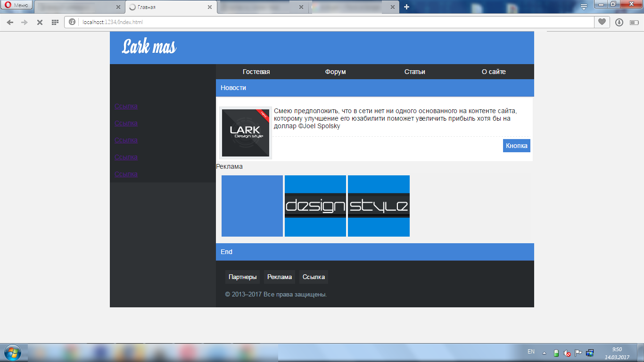Click the muted volume tray icon
The height and width of the screenshot is (362, 644).
(567, 353)
